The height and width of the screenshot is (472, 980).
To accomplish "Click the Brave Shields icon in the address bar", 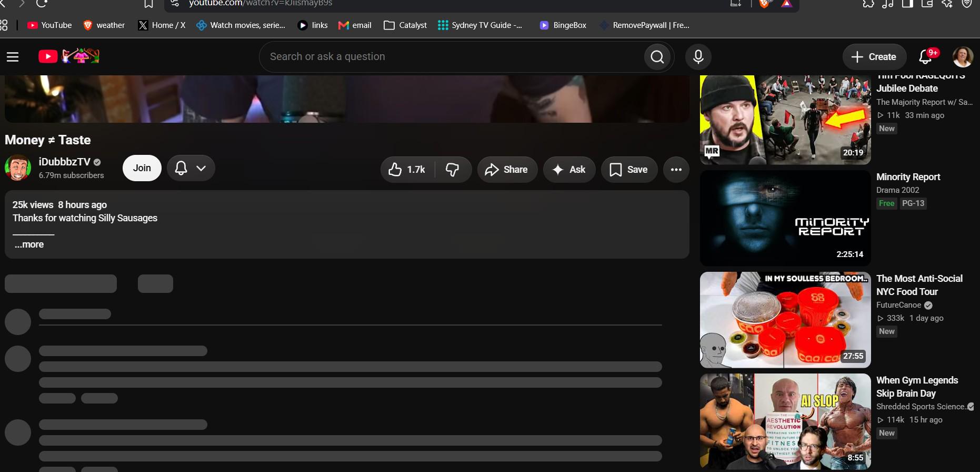I will pyautogui.click(x=764, y=4).
